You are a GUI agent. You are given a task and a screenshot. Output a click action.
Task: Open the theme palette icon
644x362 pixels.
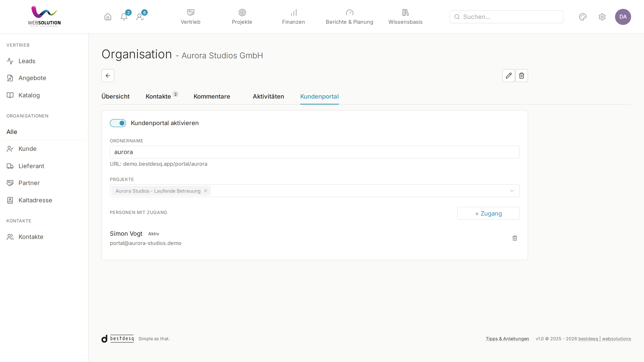point(583,17)
